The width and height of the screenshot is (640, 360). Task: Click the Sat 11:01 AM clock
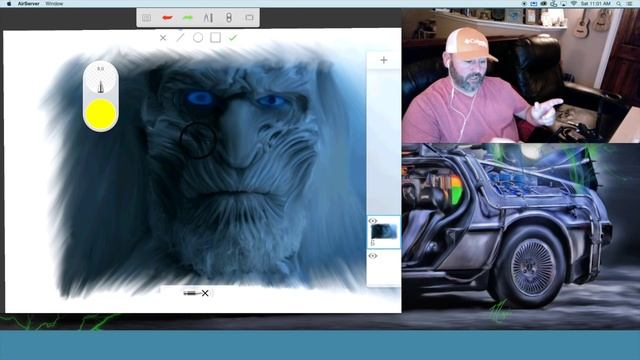click(596, 4)
